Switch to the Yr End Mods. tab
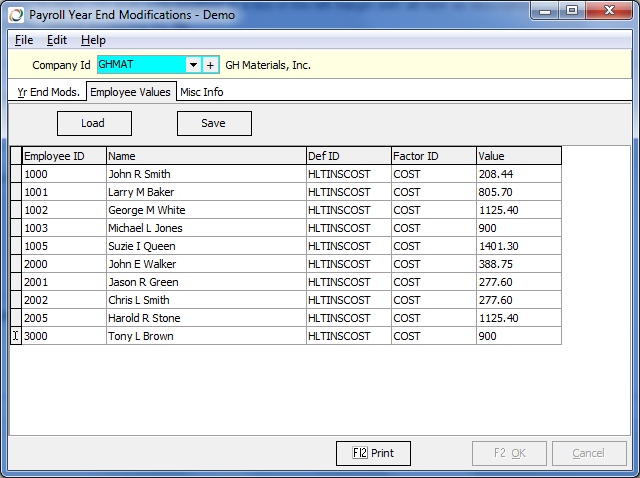Screen dimensions: 640x478 46,92
